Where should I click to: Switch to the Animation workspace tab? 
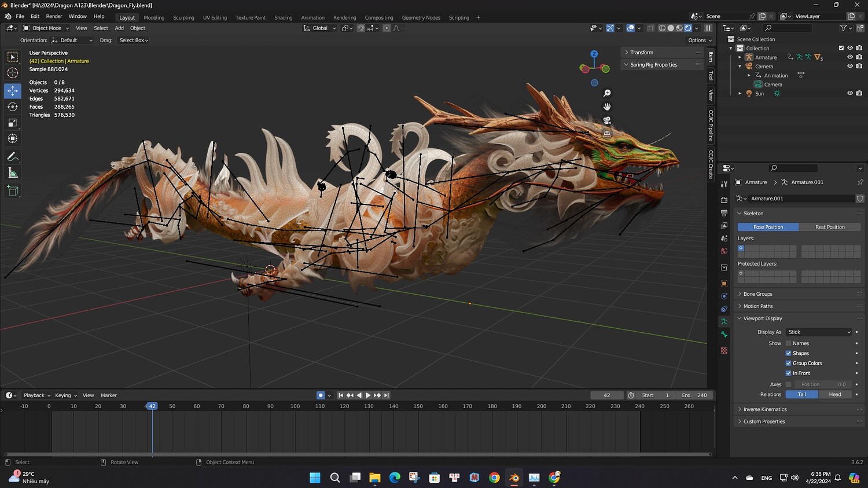tap(312, 17)
